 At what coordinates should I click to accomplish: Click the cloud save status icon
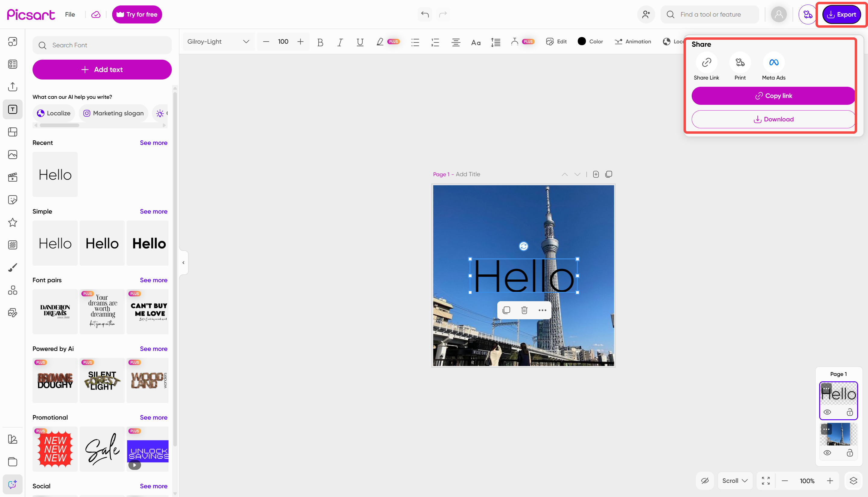[96, 14]
